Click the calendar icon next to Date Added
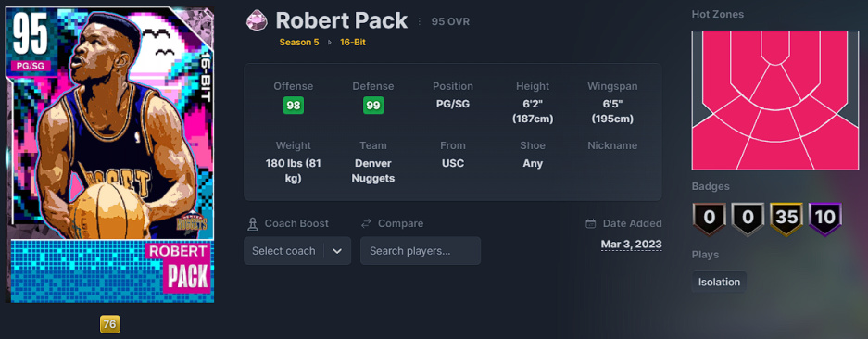Image resolution: width=868 pixels, height=339 pixels. (591, 224)
